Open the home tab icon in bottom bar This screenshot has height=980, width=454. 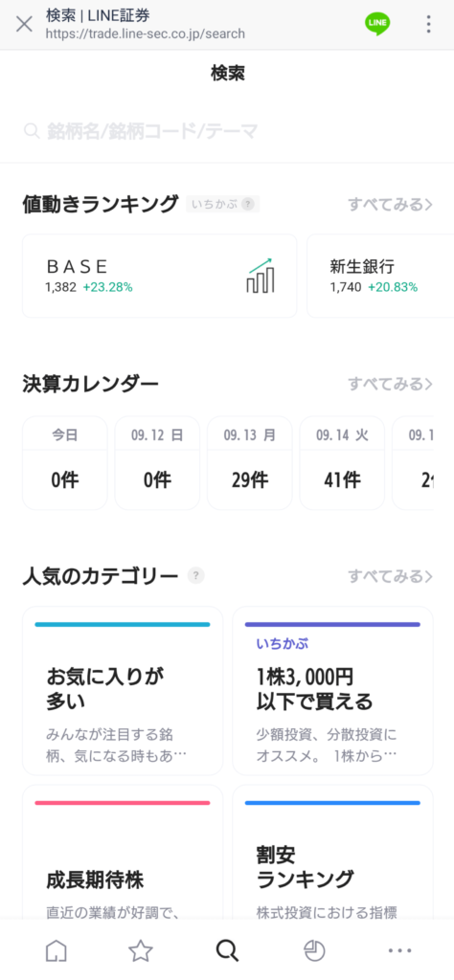coord(57,950)
